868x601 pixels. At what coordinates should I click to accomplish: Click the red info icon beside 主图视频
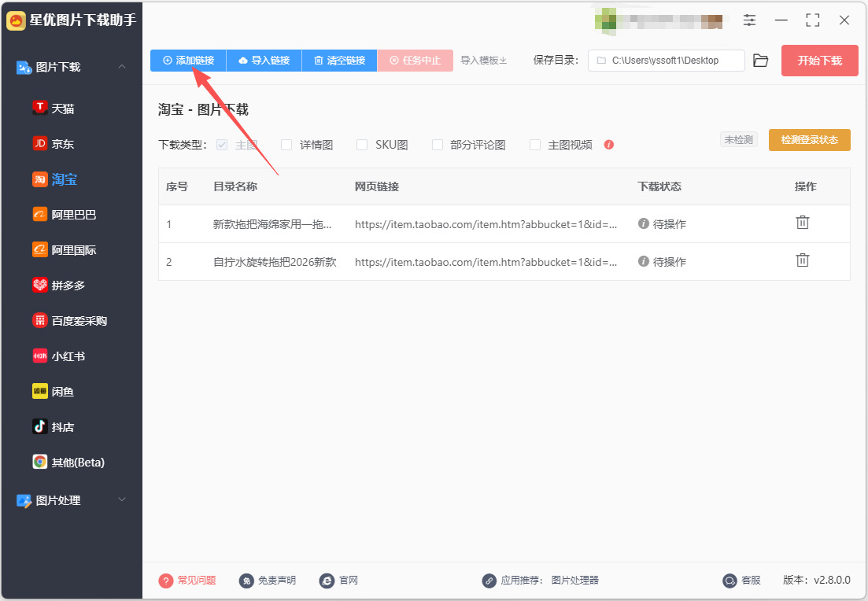[x=609, y=145]
